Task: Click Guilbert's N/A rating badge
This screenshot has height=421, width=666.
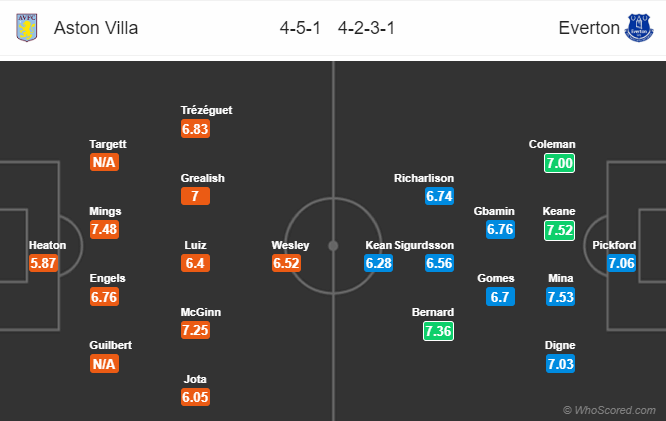Action: [x=104, y=364]
